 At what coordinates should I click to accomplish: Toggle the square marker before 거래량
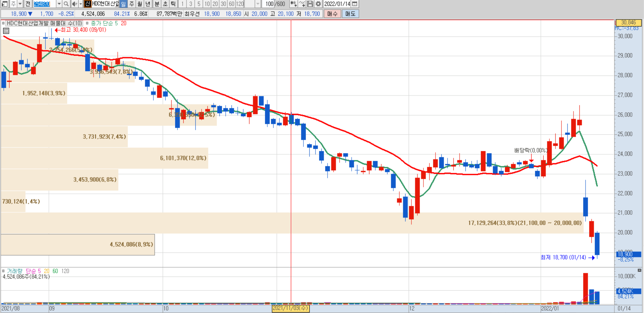tap(3, 271)
